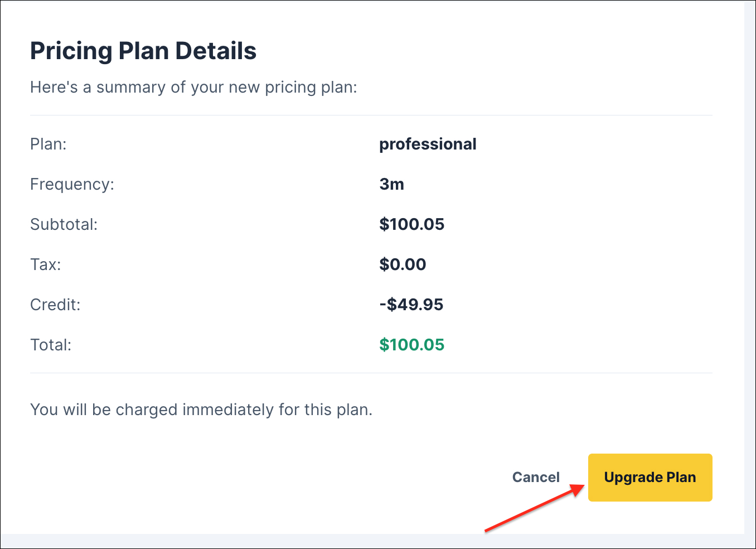Viewport: 756px width, 549px height.
Task: Select the 3m frequency value
Action: [x=391, y=184]
